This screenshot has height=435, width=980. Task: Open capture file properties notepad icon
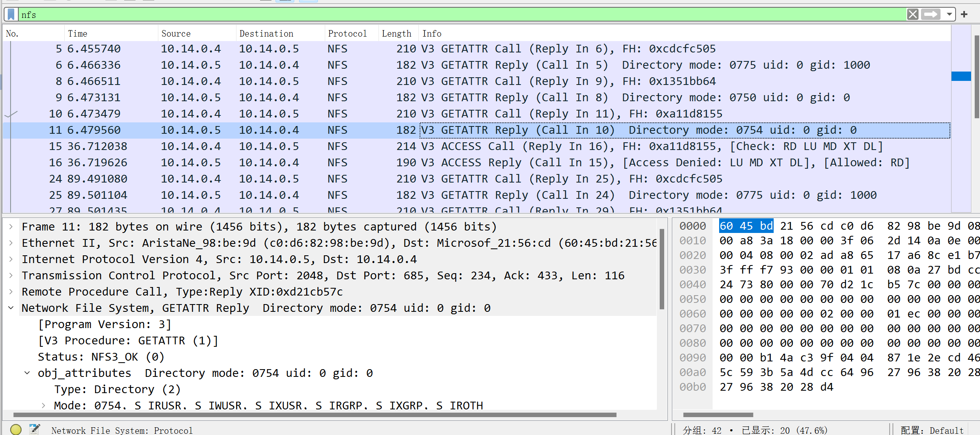[35, 429]
